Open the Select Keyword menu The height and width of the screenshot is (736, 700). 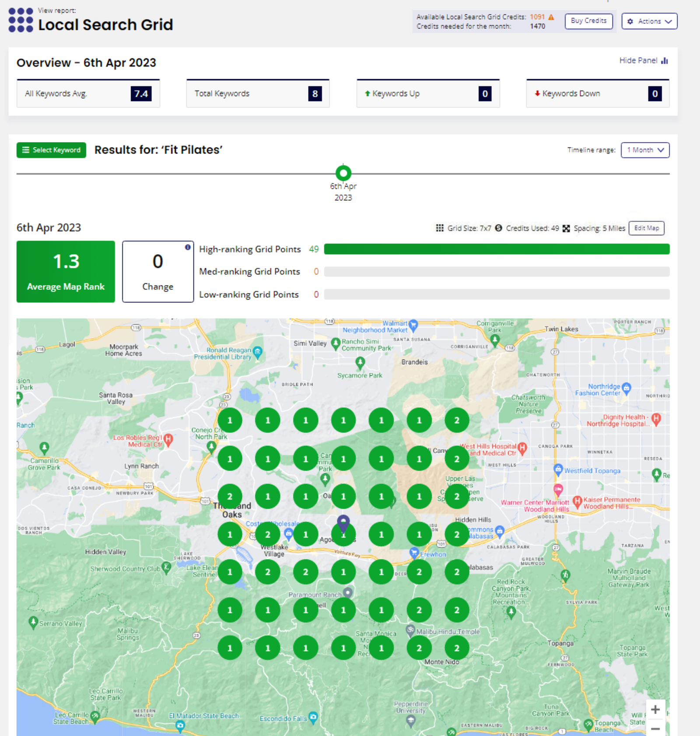coord(52,150)
